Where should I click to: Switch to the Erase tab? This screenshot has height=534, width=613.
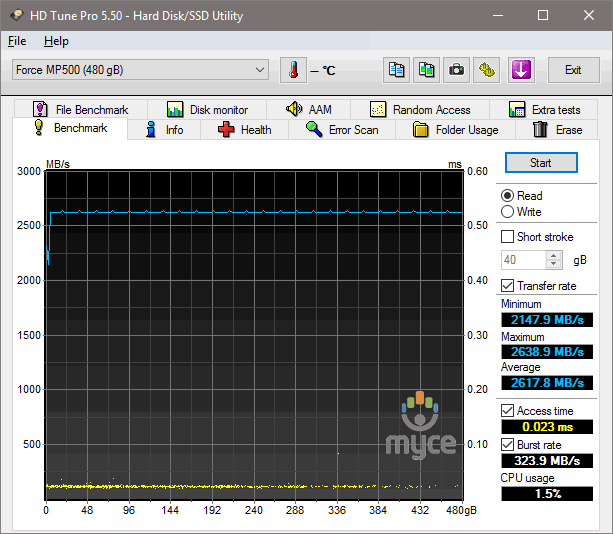(x=557, y=129)
